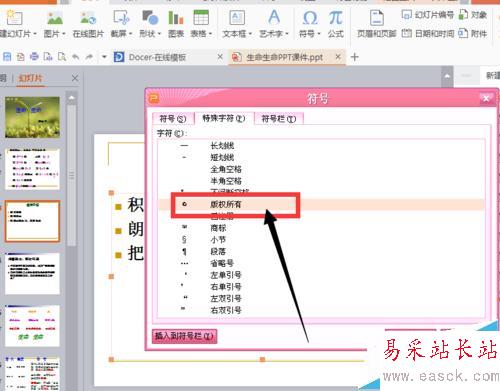
Task: Expand the Picture (图片) dropdown arrow
Action: (x=64, y=34)
